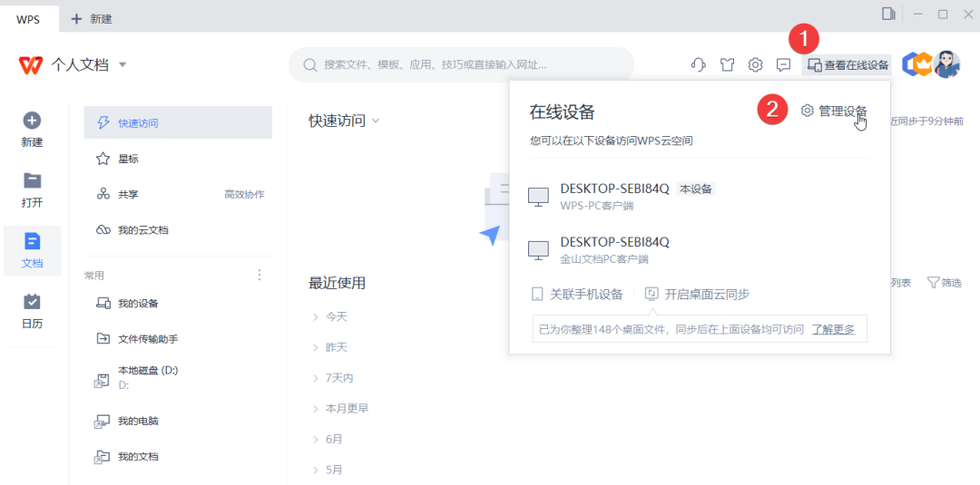Image resolution: width=980 pixels, height=485 pixels.
Task: Click the device icon beside 我的设备
Action: [103, 304]
